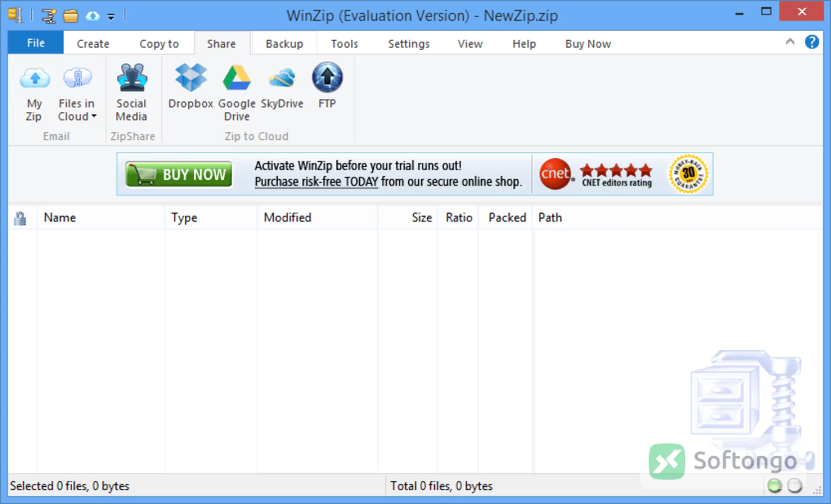Click the quick access cloud upload icon
The height and width of the screenshot is (504, 831).
[92, 16]
